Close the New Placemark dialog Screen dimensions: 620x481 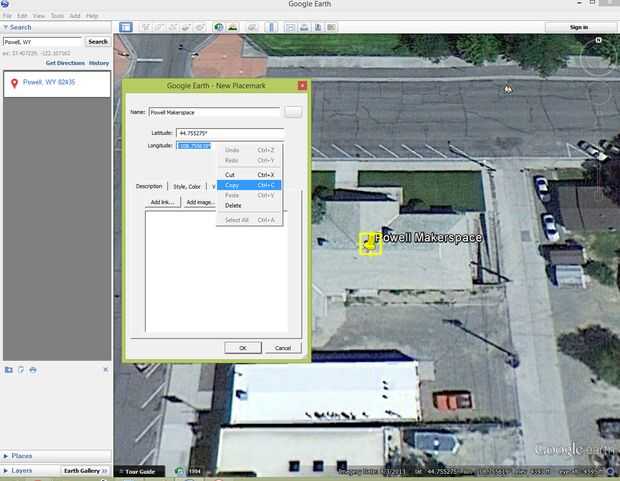[x=302, y=85]
